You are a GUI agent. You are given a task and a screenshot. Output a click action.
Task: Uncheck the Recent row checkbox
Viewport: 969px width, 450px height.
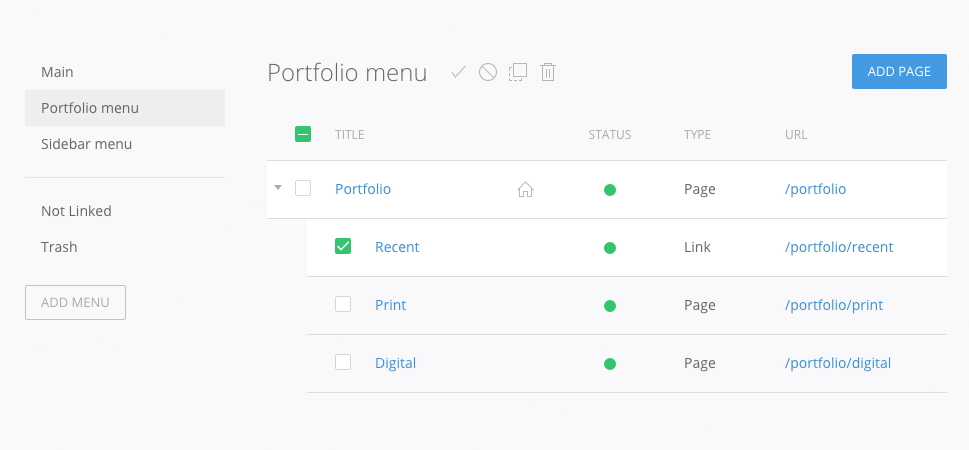[x=343, y=246]
